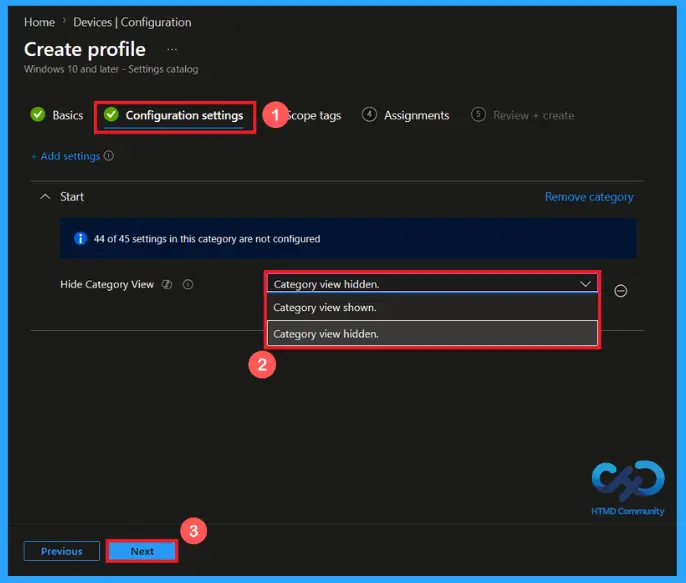This screenshot has height=583, width=686.
Task: Switch to the Basics step tab
Action: (56, 115)
